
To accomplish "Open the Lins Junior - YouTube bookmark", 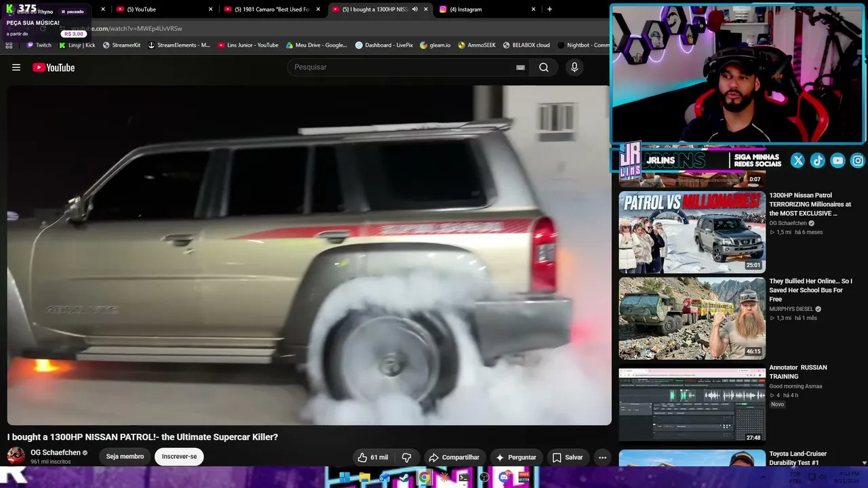I will [248, 45].
